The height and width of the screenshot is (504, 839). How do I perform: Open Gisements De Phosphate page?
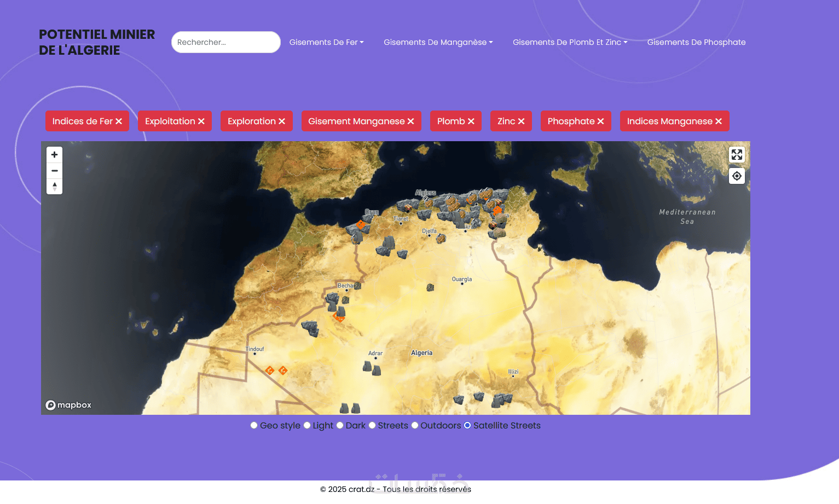pyautogui.click(x=696, y=42)
